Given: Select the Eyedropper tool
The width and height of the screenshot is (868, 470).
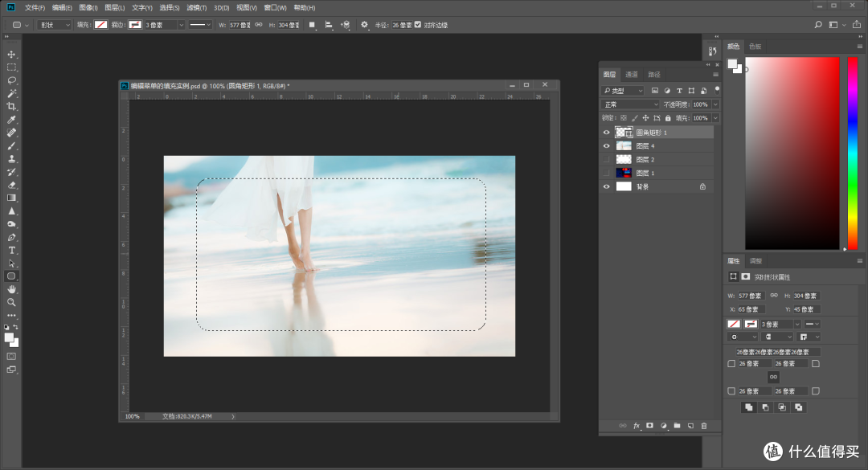Looking at the screenshot, I should coord(11,118).
